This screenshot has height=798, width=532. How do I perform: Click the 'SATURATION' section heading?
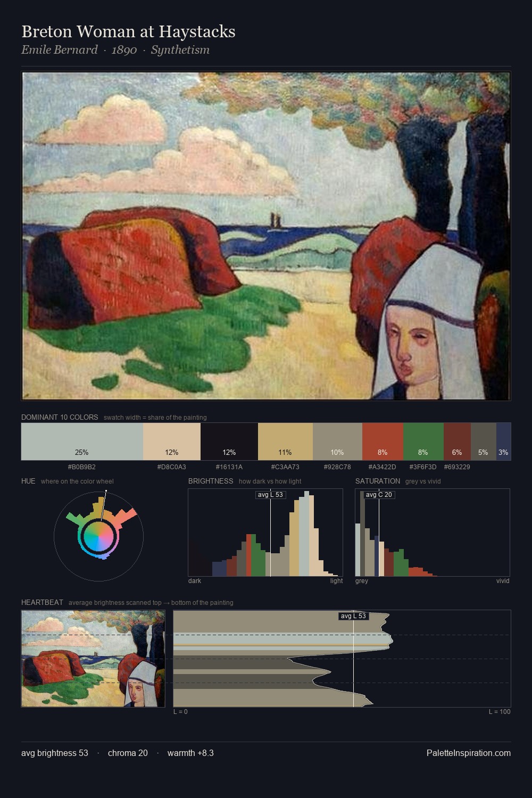(x=378, y=481)
